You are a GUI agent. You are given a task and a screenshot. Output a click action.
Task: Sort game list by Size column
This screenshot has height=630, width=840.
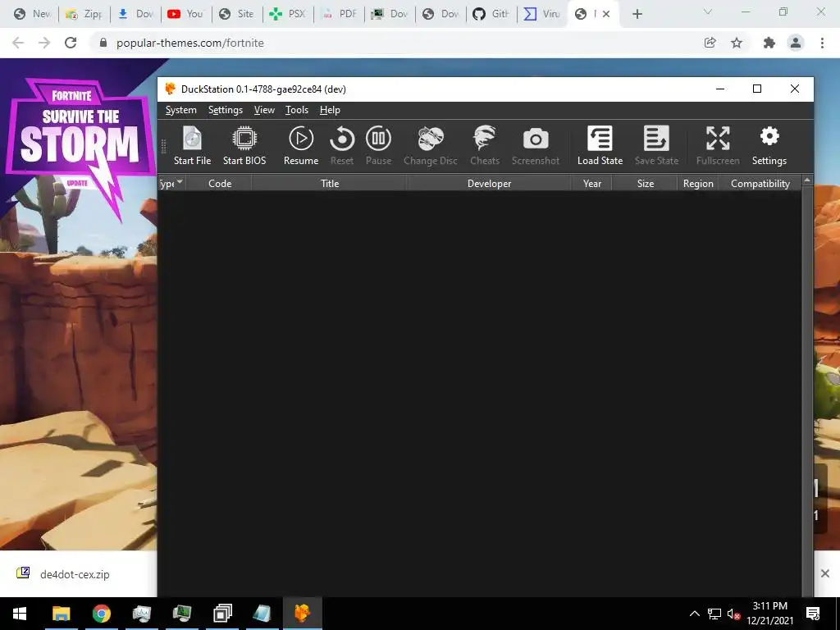click(x=645, y=183)
